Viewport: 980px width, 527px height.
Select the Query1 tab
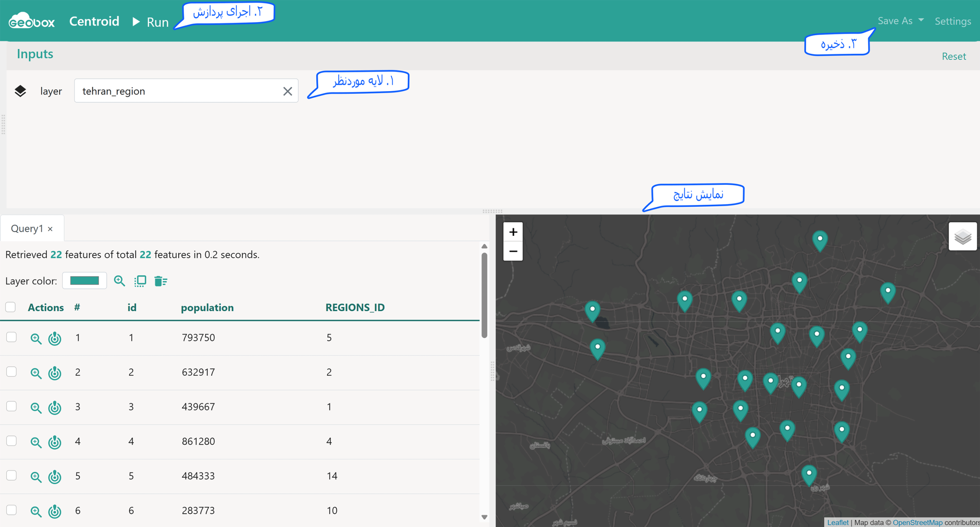(x=27, y=228)
